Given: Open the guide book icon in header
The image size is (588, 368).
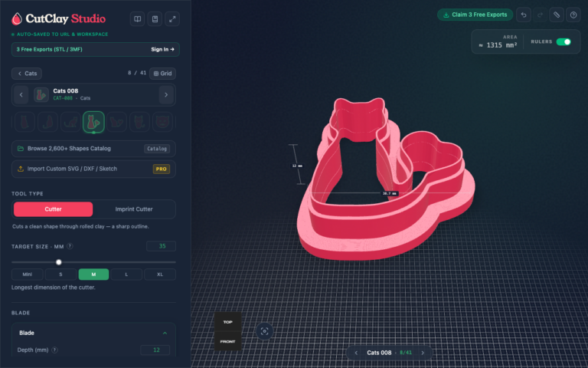Looking at the screenshot, I should 138,19.
